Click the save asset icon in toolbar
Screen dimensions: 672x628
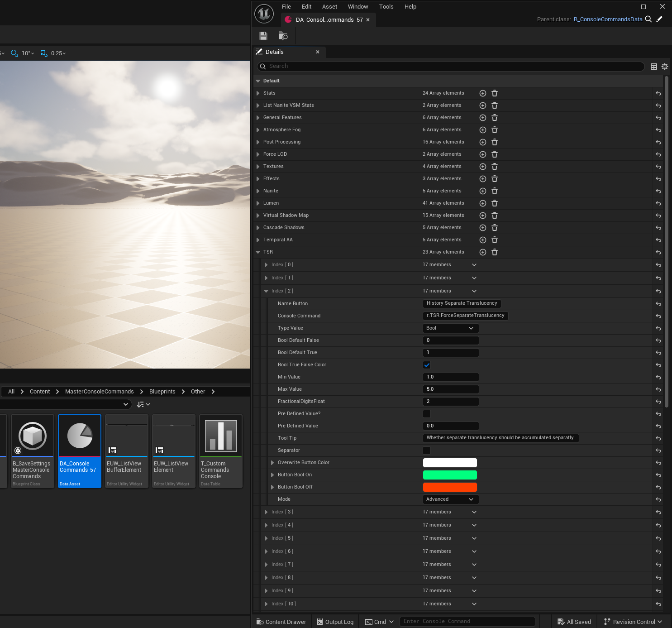263,36
